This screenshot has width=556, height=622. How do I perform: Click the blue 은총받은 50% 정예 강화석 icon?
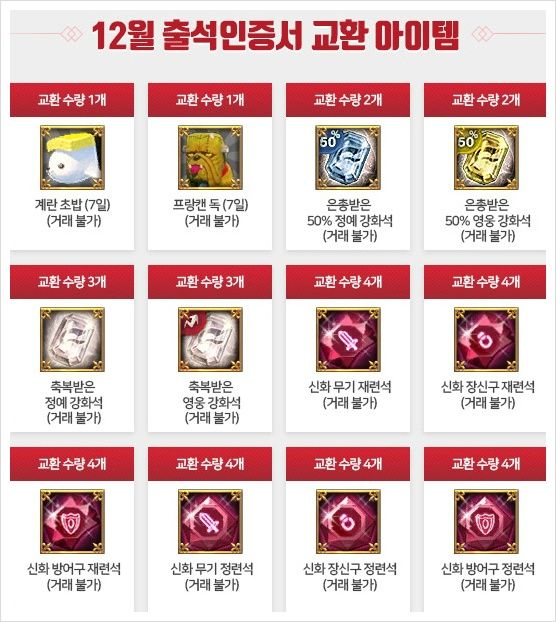pos(348,157)
